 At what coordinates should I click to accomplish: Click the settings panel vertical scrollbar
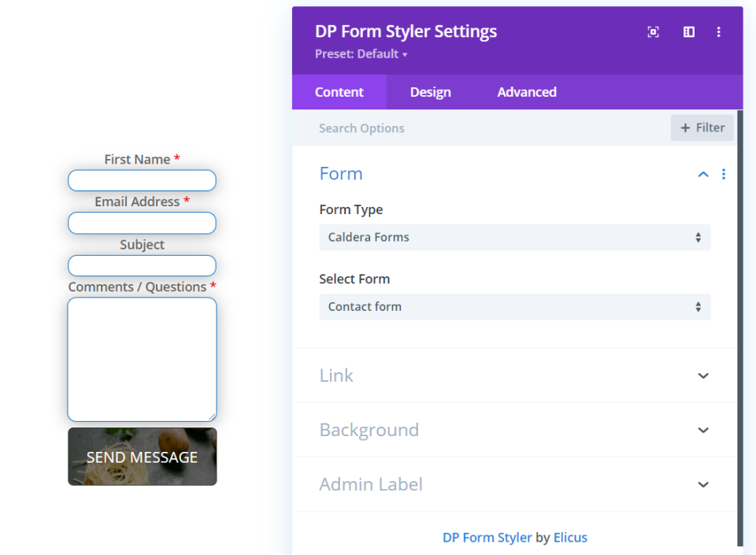pos(740,327)
